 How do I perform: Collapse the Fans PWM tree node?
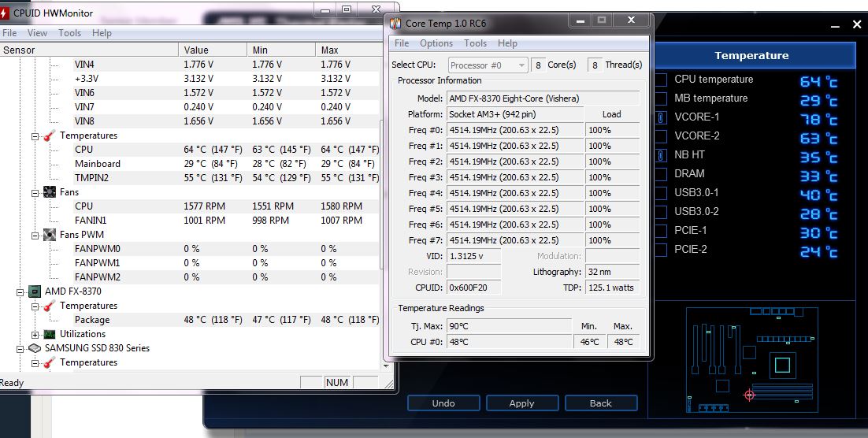click(35, 236)
